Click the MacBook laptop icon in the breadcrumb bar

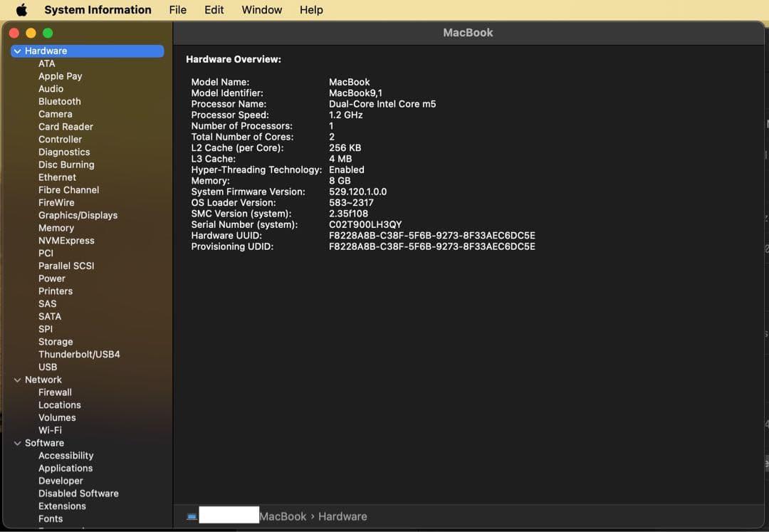click(x=191, y=515)
